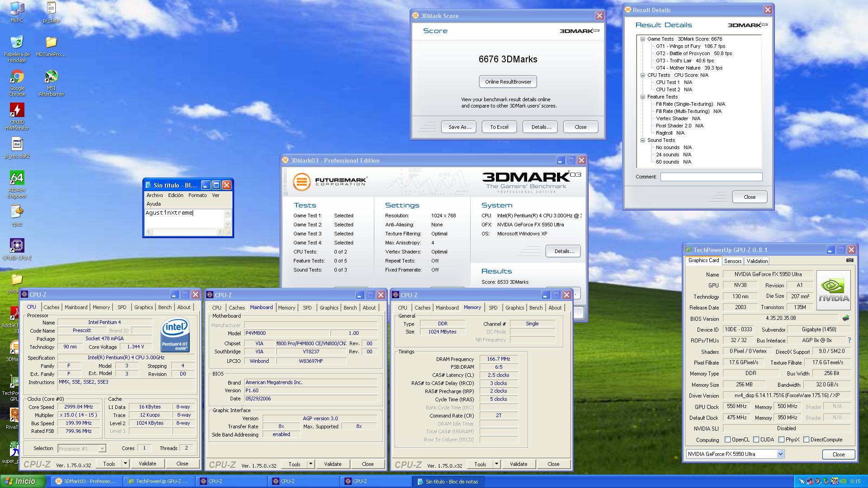Click the NVIDIA logo in GPU-Z
The width and height of the screenshot is (868, 488).
pyautogui.click(x=834, y=290)
